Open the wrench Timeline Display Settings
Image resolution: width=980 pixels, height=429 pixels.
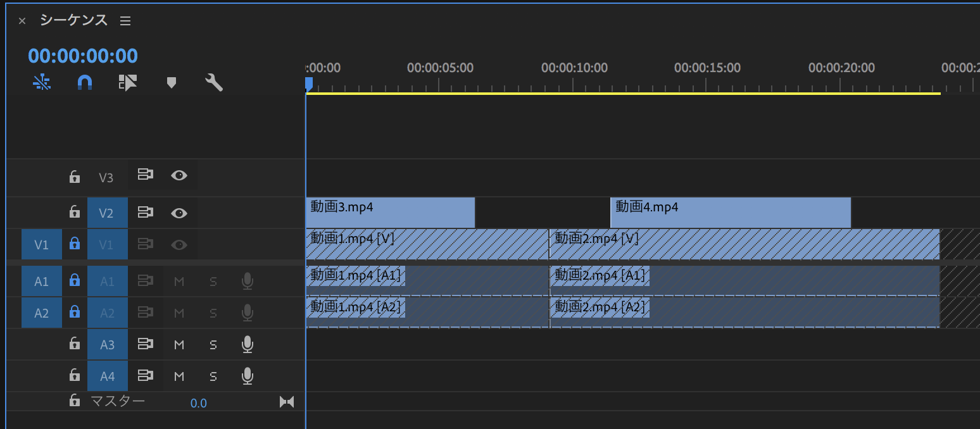click(214, 82)
